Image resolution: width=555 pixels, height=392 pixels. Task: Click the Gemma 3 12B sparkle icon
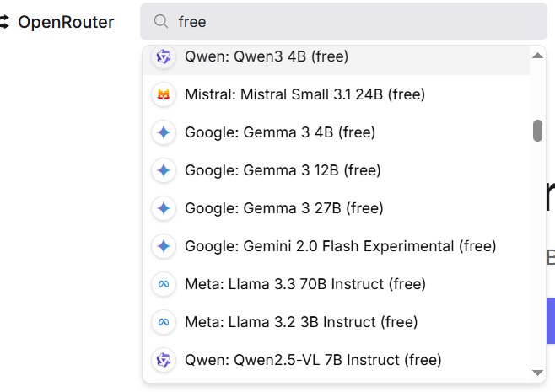pos(164,170)
